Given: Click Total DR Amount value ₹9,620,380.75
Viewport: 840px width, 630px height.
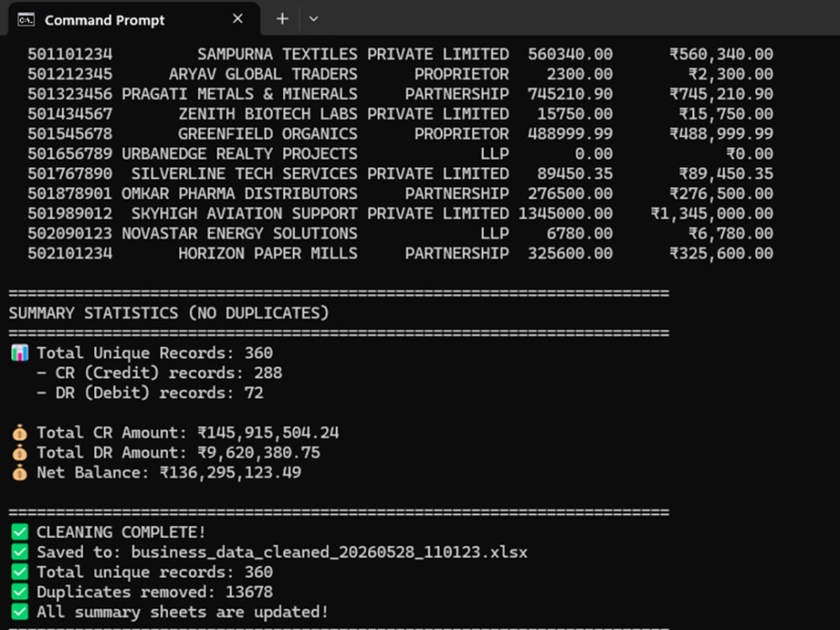Looking at the screenshot, I should [x=259, y=453].
